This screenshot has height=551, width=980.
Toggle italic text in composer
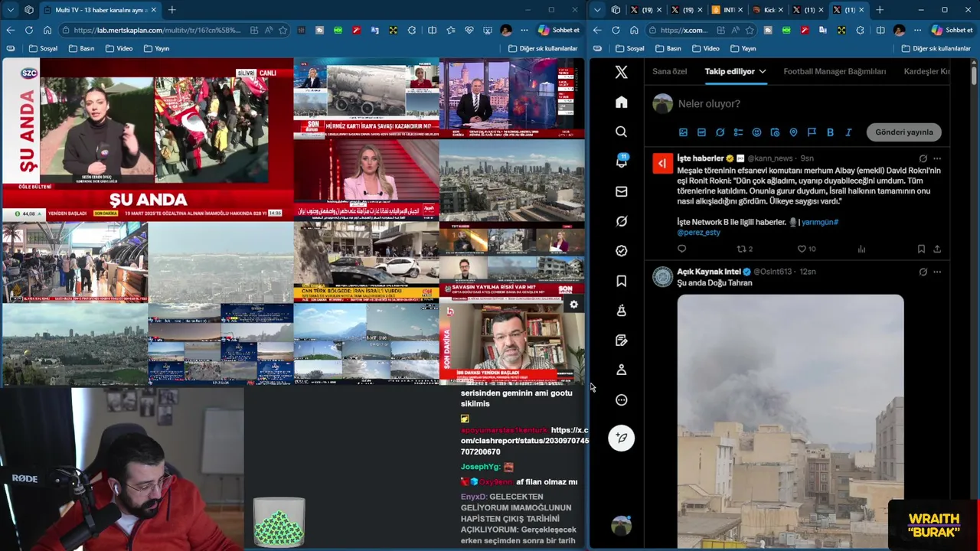click(x=848, y=132)
